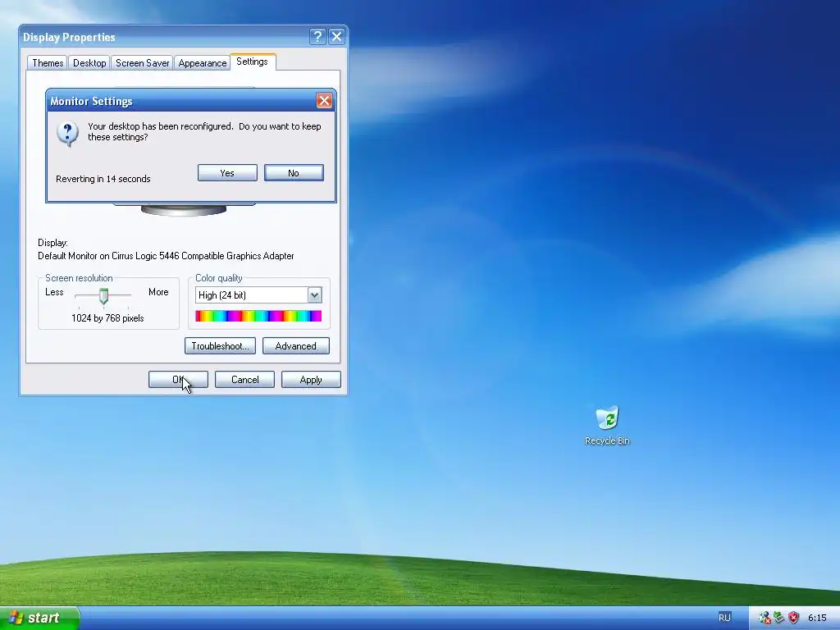Click the High (24 bit) combo box
The width and height of the screenshot is (840, 630).
click(258, 295)
